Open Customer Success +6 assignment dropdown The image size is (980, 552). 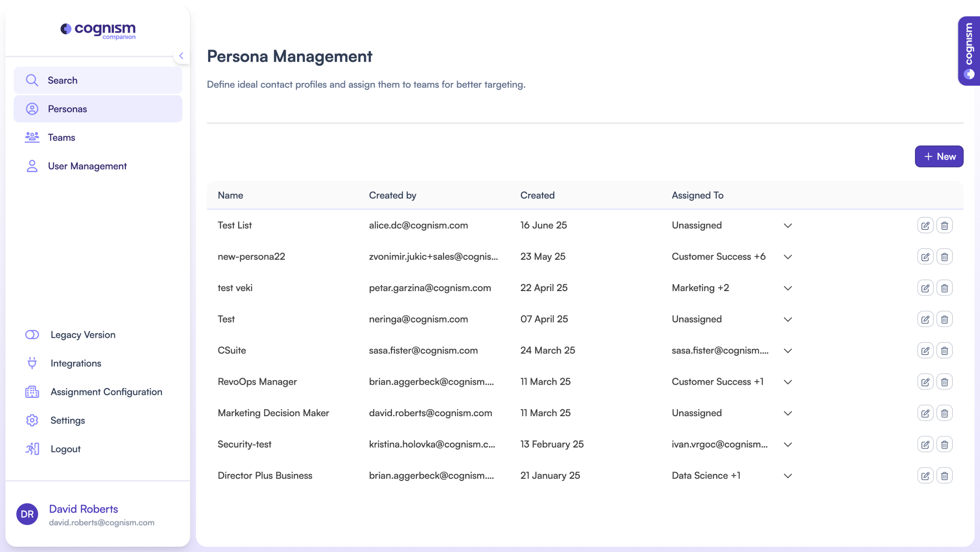(x=787, y=257)
